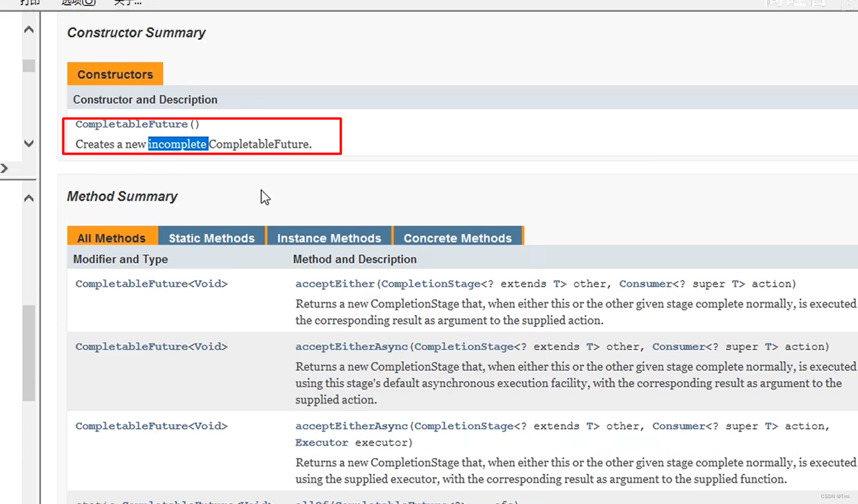Click the Consumer link in the acceptEither signature
The height and width of the screenshot is (504, 858).
click(x=645, y=283)
